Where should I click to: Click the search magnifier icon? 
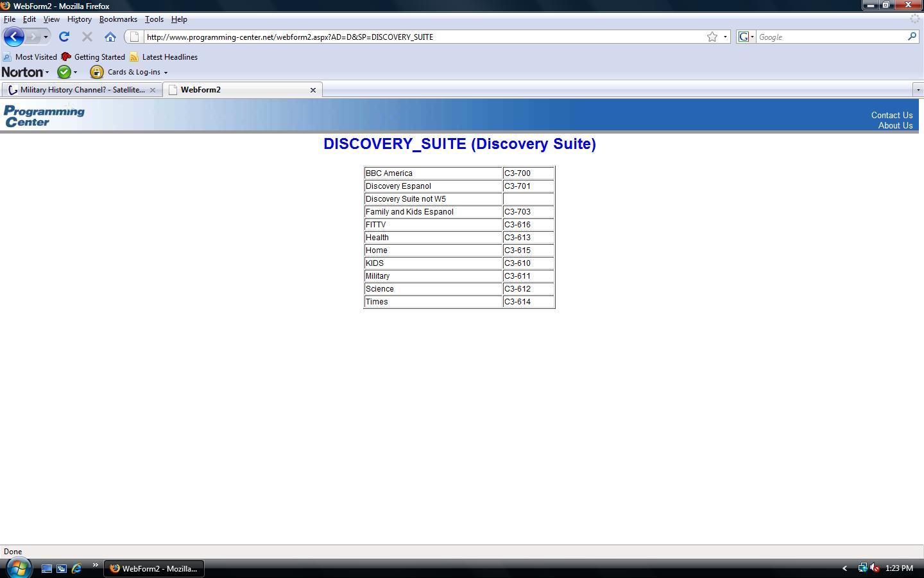pyautogui.click(x=912, y=37)
